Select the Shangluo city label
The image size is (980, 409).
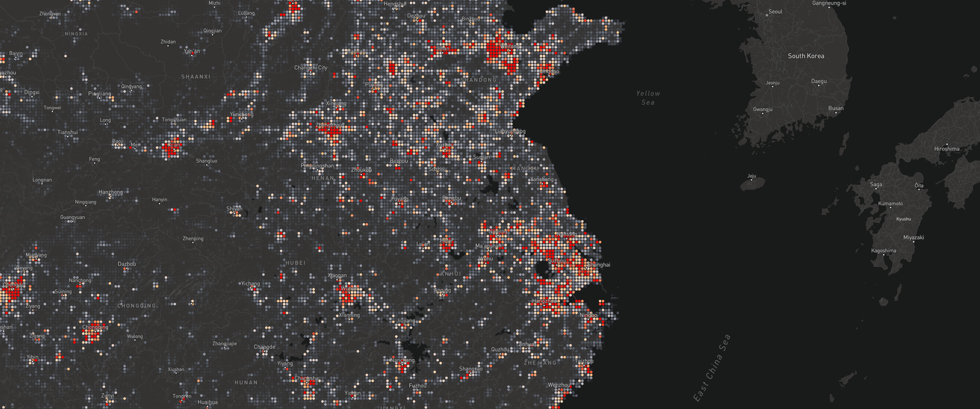click(207, 161)
